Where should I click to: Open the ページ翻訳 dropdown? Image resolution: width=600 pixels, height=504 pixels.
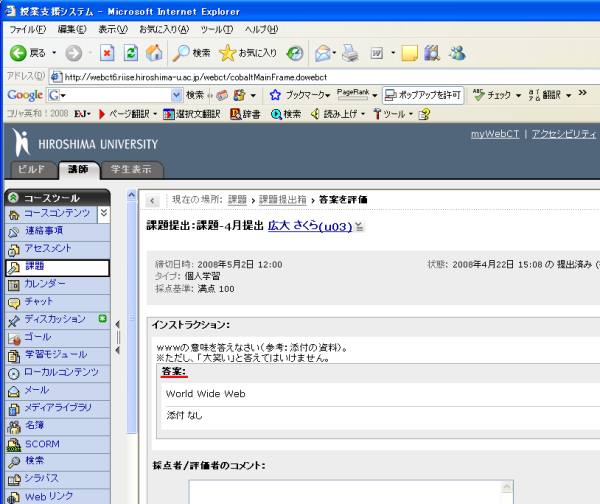[x=155, y=114]
